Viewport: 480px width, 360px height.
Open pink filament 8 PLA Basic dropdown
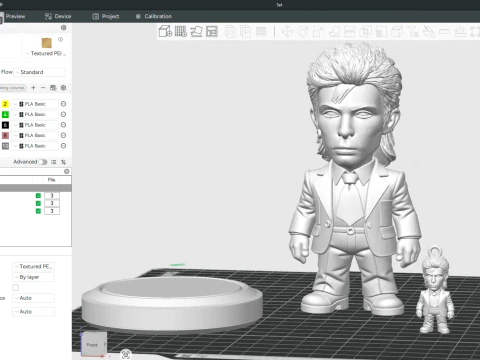35,135
